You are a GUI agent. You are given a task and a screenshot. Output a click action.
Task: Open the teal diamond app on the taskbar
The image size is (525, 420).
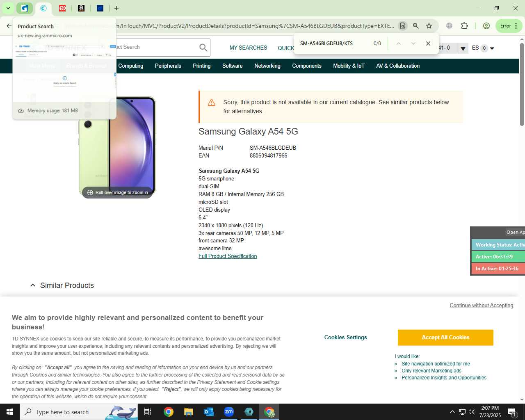tap(249, 412)
